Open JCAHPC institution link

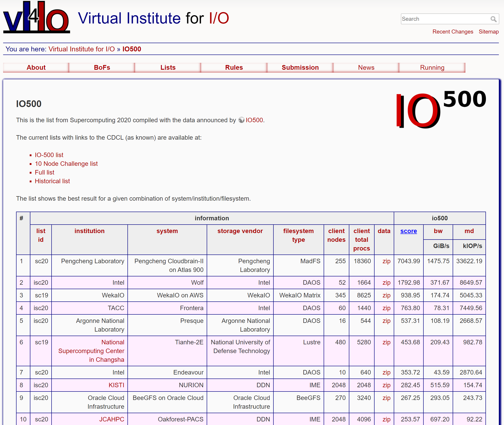pyautogui.click(x=112, y=419)
